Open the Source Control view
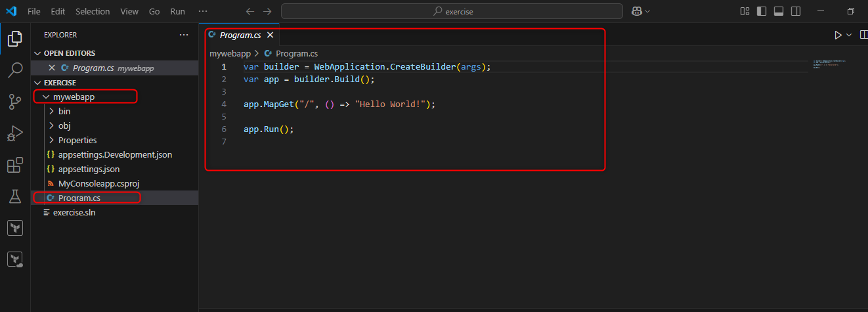868x312 pixels. (x=14, y=102)
